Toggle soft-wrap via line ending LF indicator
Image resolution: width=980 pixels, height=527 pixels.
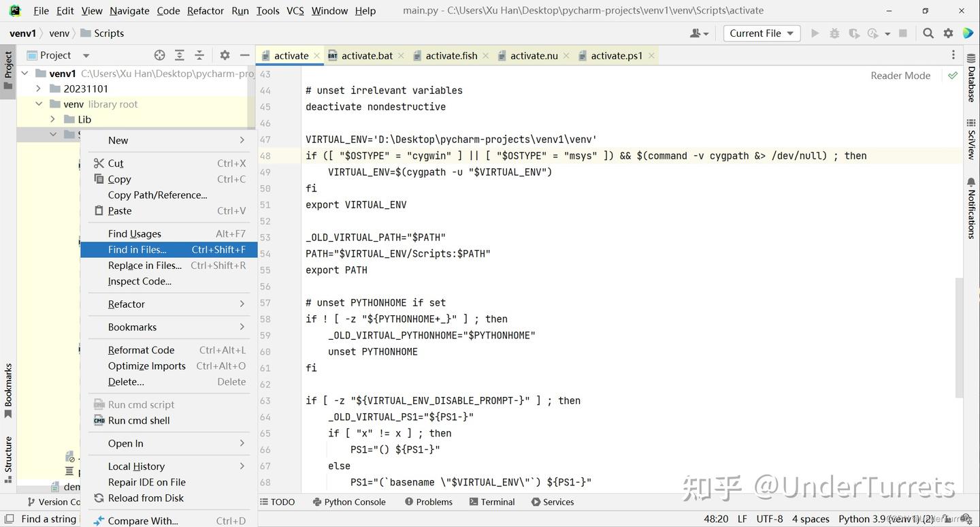pos(741,518)
